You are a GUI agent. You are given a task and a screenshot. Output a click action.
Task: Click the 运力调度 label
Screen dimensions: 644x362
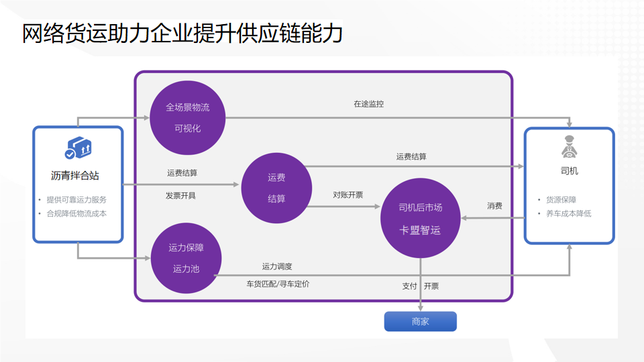tap(277, 267)
